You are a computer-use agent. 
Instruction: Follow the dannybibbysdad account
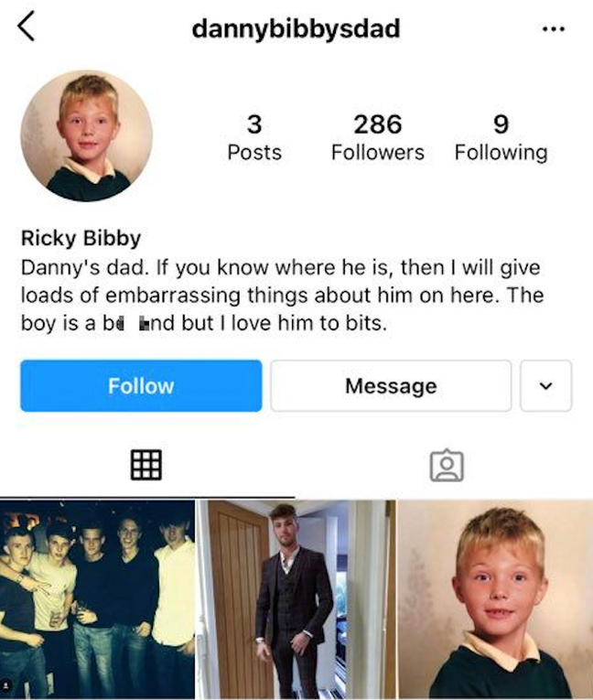tap(141, 386)
